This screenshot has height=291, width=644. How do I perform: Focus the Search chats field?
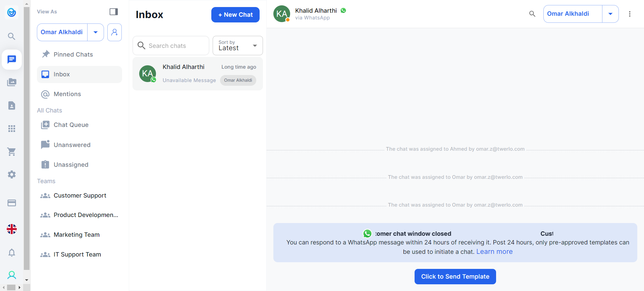176,46
